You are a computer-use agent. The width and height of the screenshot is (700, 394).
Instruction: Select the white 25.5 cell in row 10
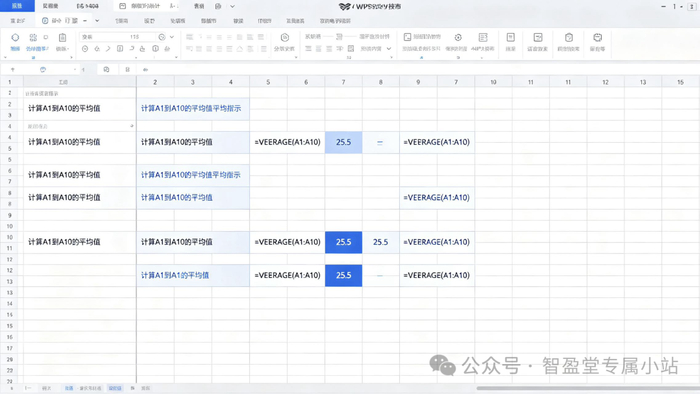[x=380, y=242]
